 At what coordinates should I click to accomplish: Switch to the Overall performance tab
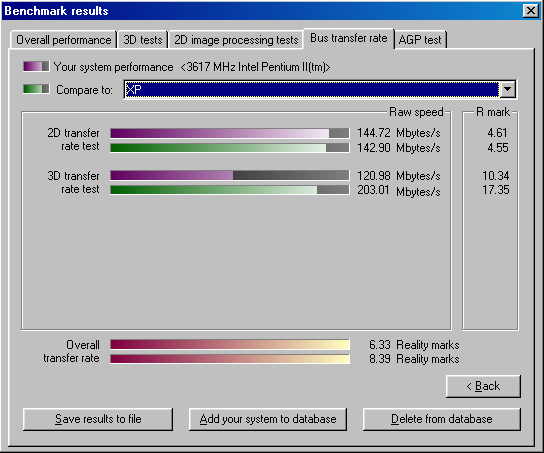point(64,40)
